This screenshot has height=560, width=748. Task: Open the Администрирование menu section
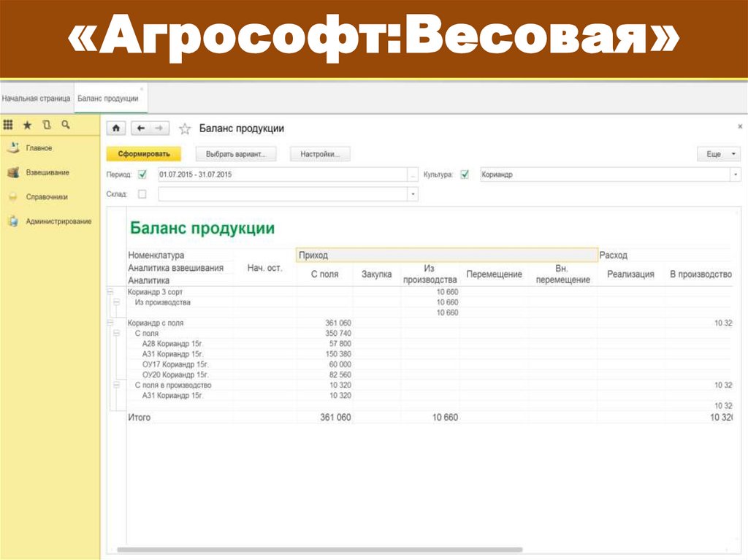click(58, 221)
